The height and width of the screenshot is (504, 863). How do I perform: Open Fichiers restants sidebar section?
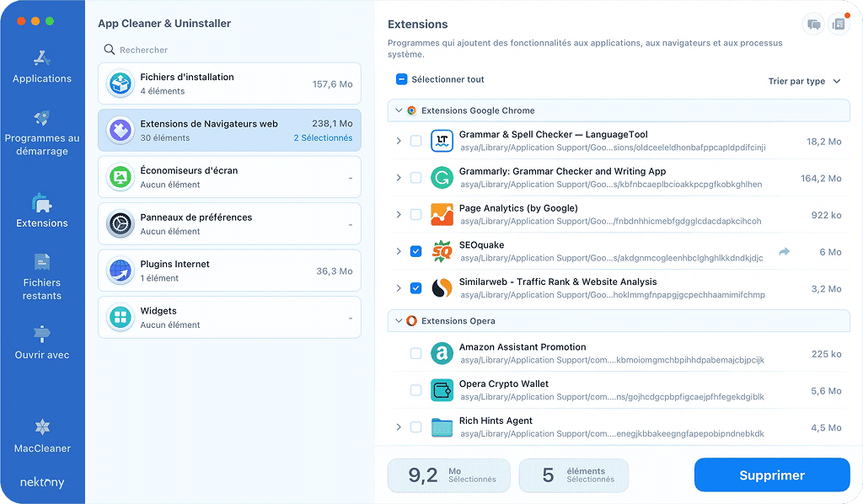[42, 276]
